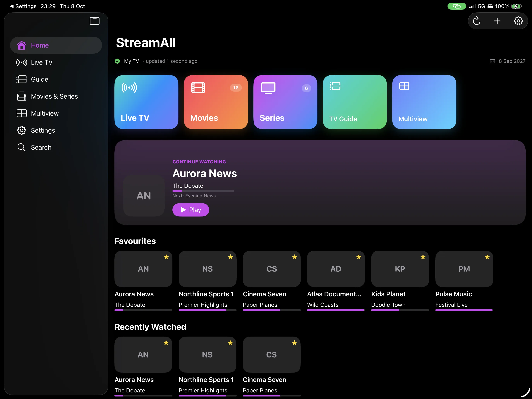The image size is (532, 399).
Task: Toggle Cinema Seven star in Recently Watched
Action: coord(294,343)
